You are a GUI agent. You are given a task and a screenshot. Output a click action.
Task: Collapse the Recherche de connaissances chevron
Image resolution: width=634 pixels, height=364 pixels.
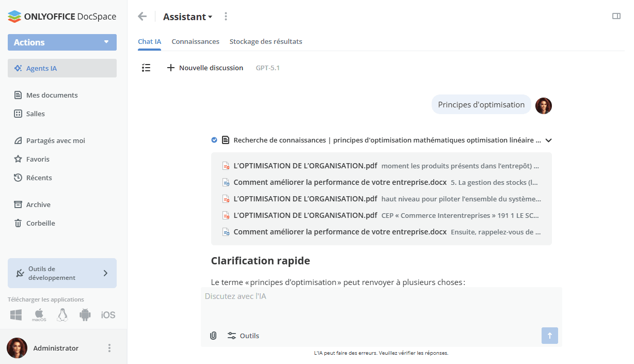pyautogui.click(x=548, y=140)
